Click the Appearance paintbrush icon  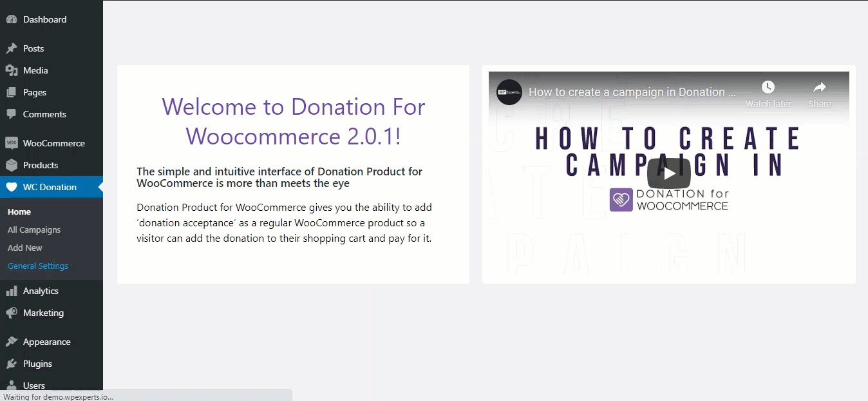pos(12,342)
